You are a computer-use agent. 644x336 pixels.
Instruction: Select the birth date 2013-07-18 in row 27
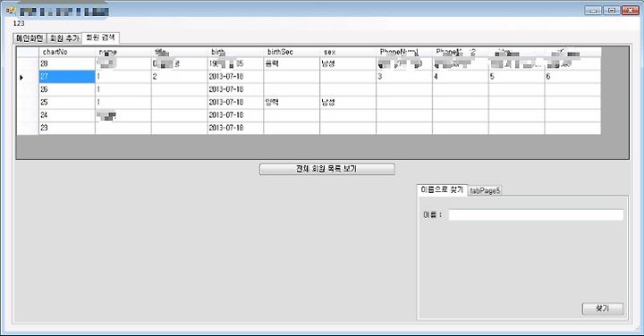coord(235,77)
